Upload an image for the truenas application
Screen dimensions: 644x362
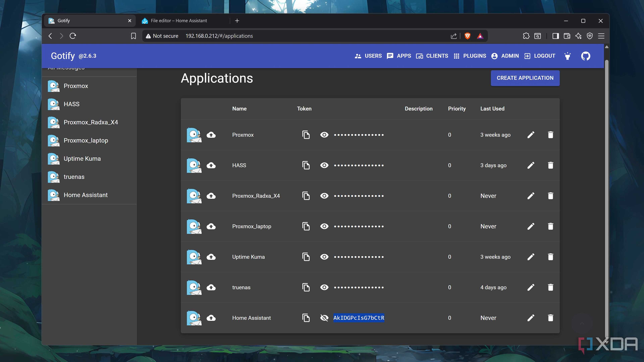coord(211,287)
